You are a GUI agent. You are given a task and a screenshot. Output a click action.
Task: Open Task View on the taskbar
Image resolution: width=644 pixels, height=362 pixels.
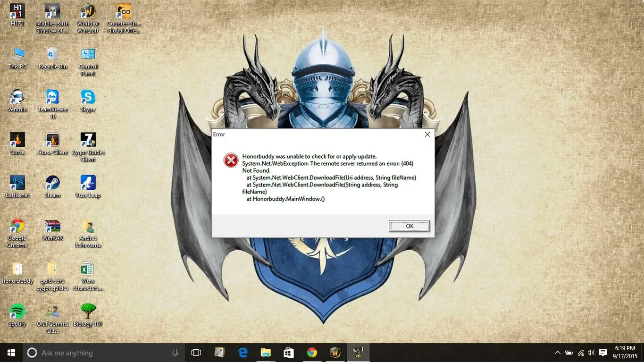pos(196,353)
